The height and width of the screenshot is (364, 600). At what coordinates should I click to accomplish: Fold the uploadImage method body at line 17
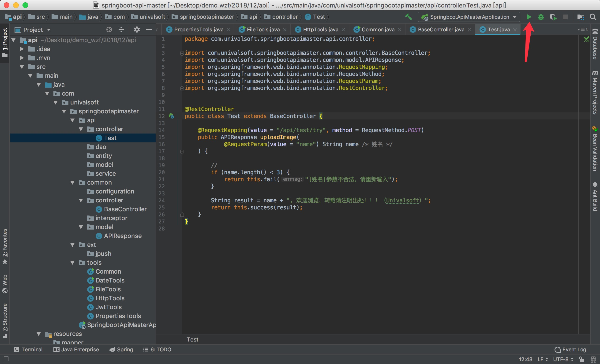tap(182, 152)
